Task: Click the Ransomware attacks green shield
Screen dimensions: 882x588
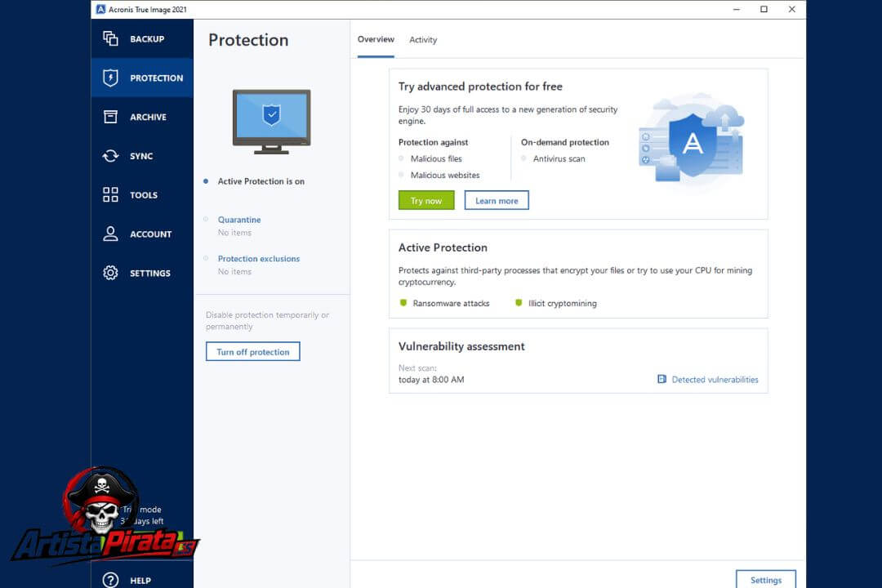Action: (x=403, y=303)
